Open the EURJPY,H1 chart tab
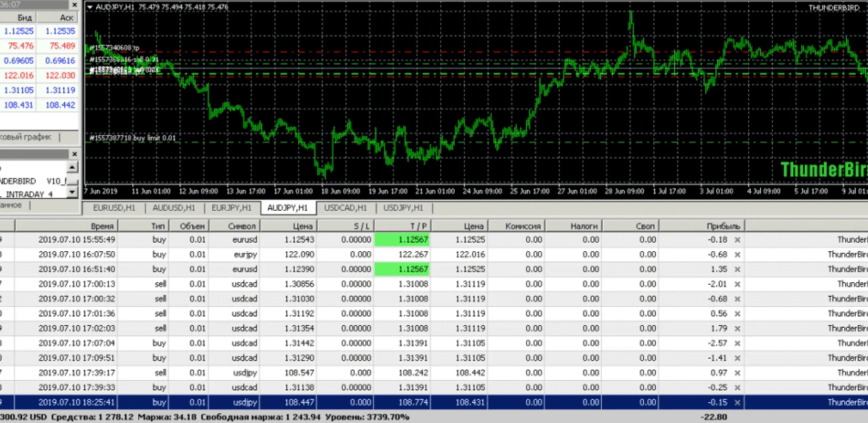Viewport: 868px width, 423px height. click(231, 207)
